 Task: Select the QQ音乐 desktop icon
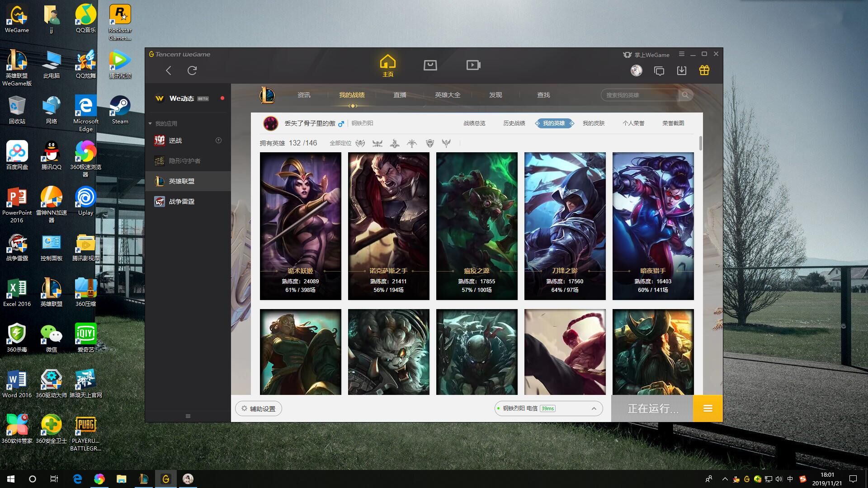85,19
